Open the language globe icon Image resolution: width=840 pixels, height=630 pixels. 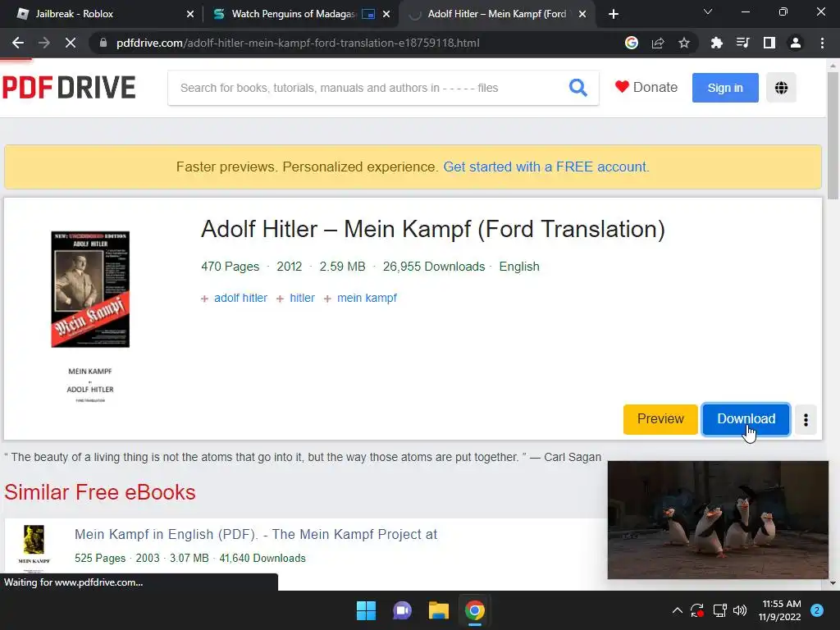pyautogui.click(x=781, y=88)
